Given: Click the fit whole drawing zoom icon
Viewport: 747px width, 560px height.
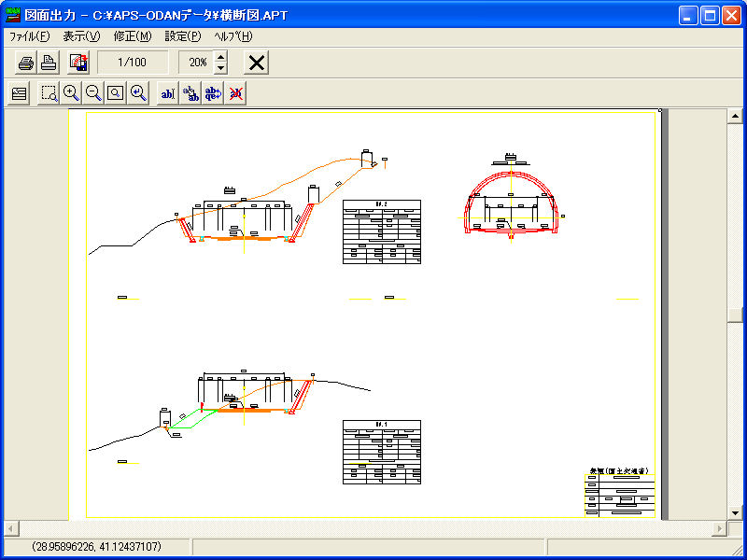Looking at the screenshot, I should [x=116, y=92].
